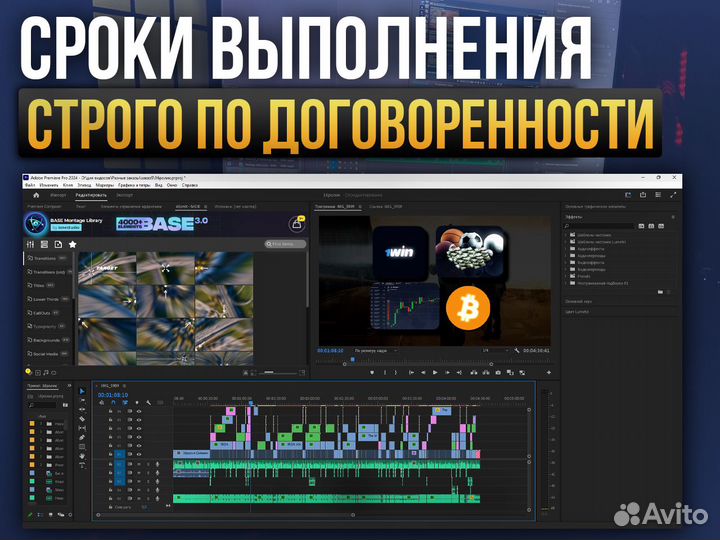
Task: Open Social Media category in BASE
Action: point(48,354)
